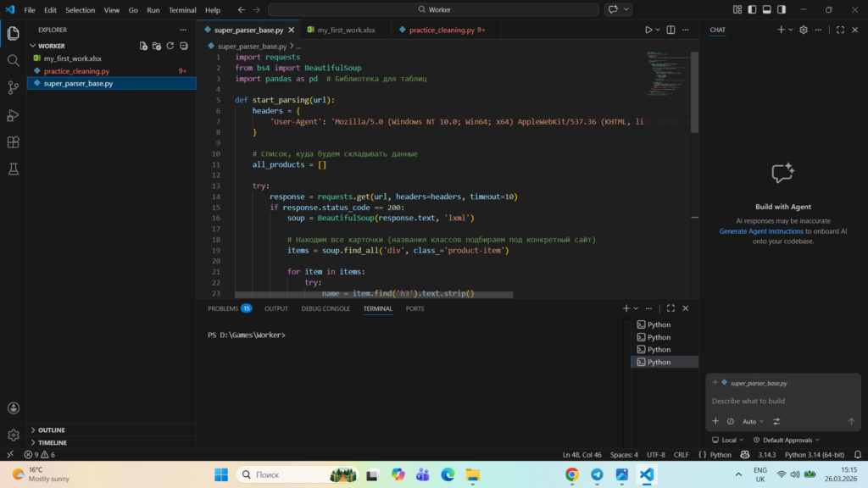The height and width of the screenshot is (488, 868).
Task: Toggle the bottom panel visibility
Action: (x=766, y=9)
